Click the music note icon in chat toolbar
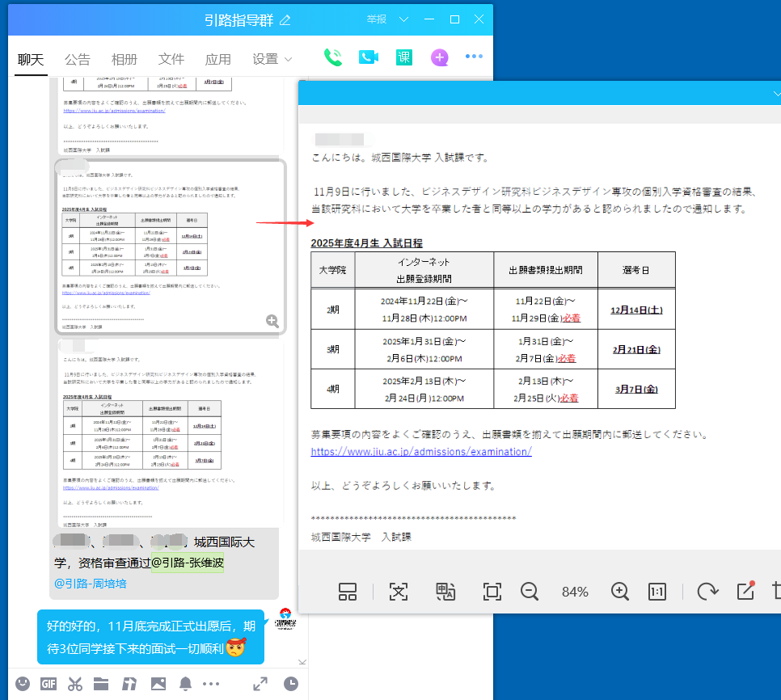 click(129, 684)
